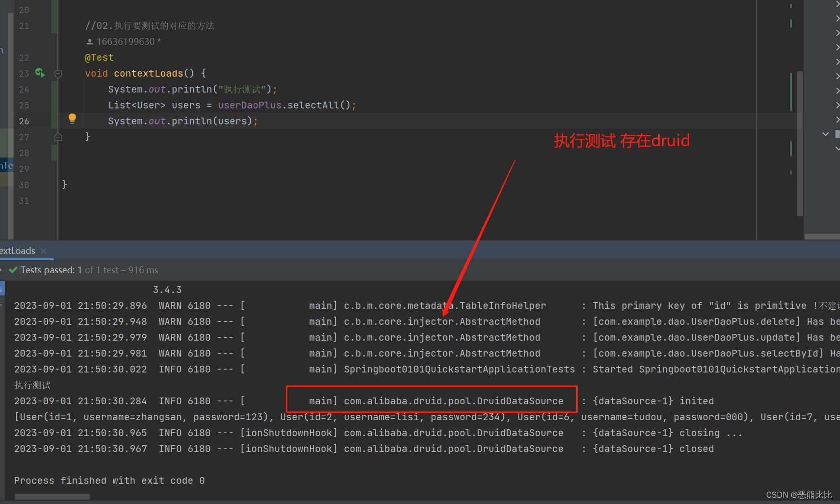Click the green tests passed checkmark
Image resolution: width=840 pixels, height=504 pixels.
pyautogui.click(x=13, y=270)
